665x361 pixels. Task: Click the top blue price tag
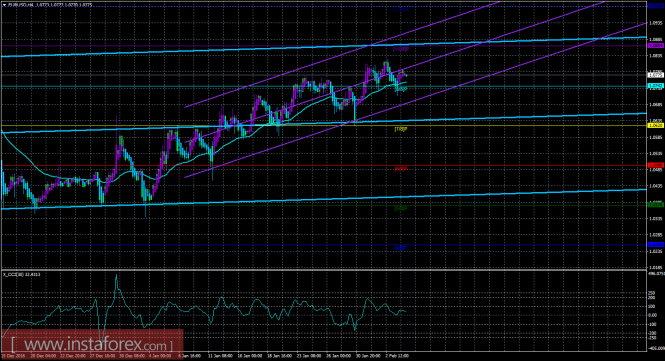click(656, 6)
